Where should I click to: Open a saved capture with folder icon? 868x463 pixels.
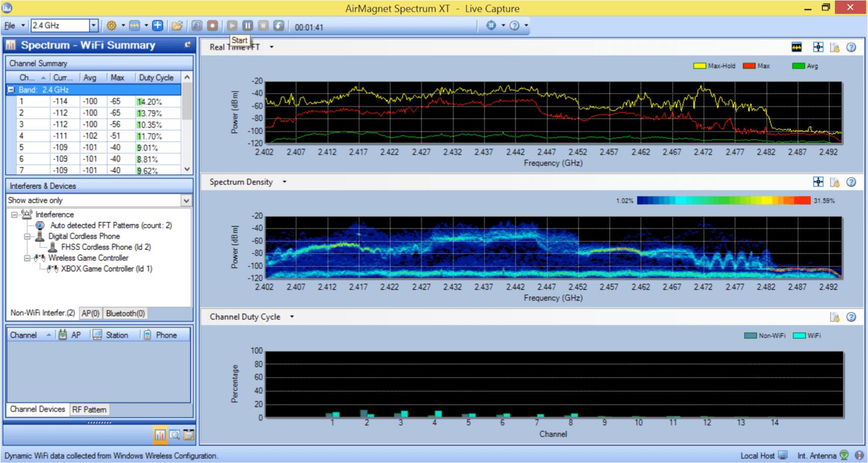coord(177,25)
